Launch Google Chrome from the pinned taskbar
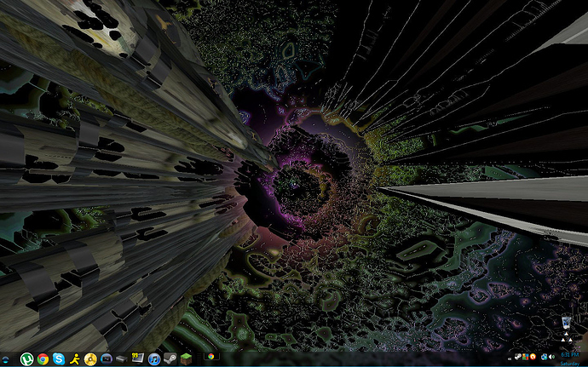 (43, 359)
